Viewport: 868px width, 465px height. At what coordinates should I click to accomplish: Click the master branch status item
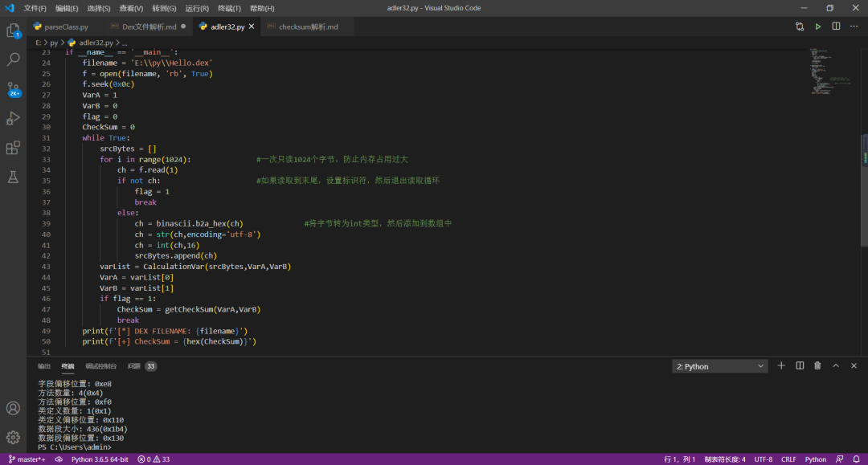27,459
